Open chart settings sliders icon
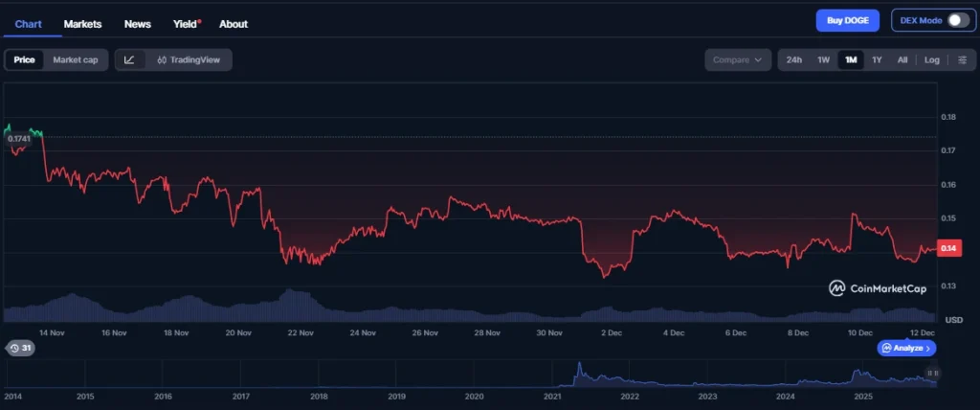Viewport: 980px width, 410px height. point(963,60)
